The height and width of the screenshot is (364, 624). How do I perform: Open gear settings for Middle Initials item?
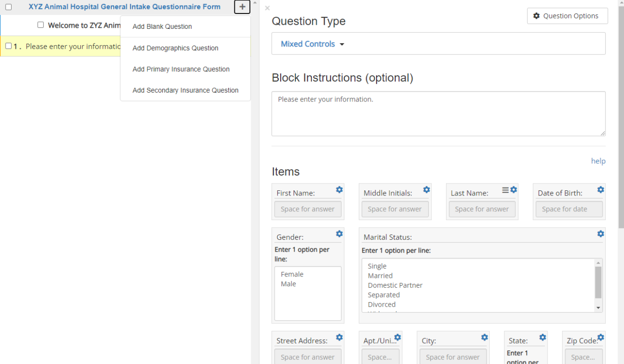pyautogui.click(x=426, y=190)
